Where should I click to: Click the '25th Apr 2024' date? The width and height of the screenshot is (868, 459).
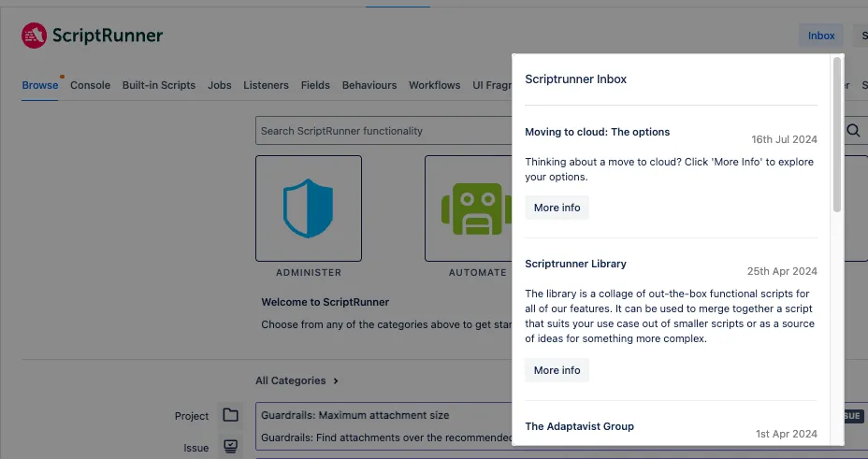click(x=782, y=271)
